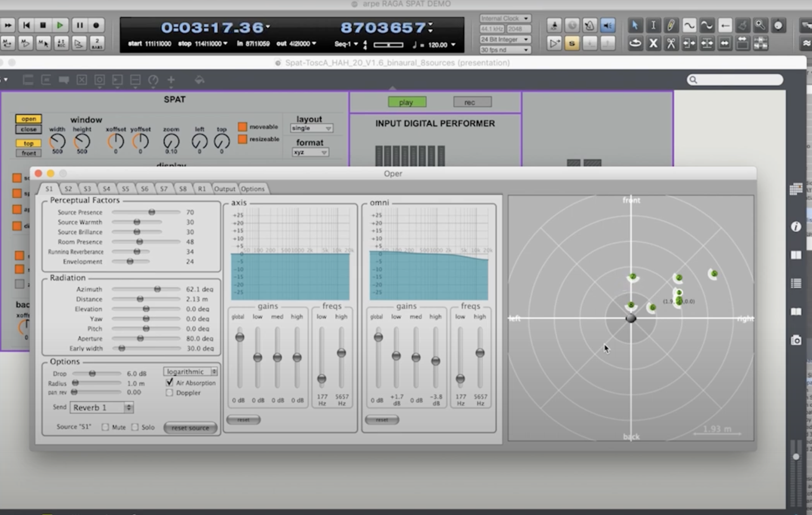
Task: Select the pencil tool
Action: click(x=670, y=25)
